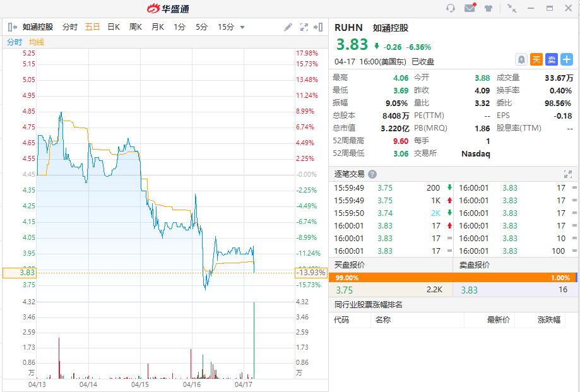This screenshot has height=392, width=580.
Task: Select the 15分 interval
Action: [226, 27]
